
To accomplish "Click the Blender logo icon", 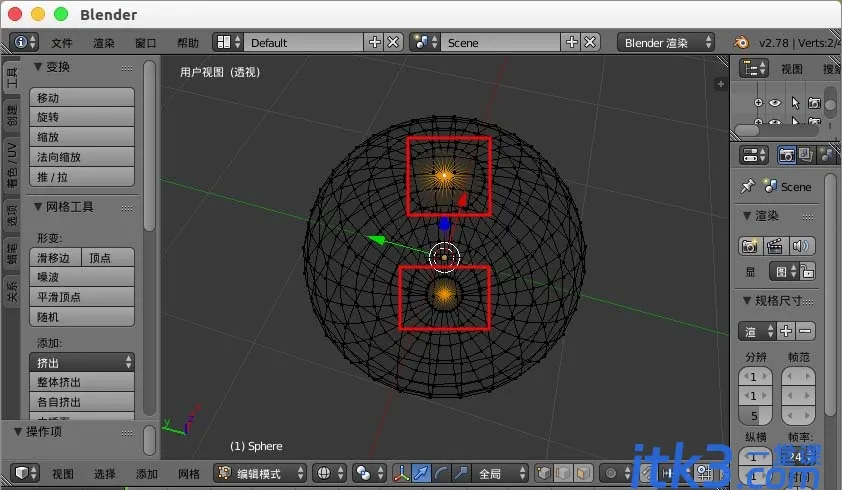I will pyautogui.click(x=741, y=42).
